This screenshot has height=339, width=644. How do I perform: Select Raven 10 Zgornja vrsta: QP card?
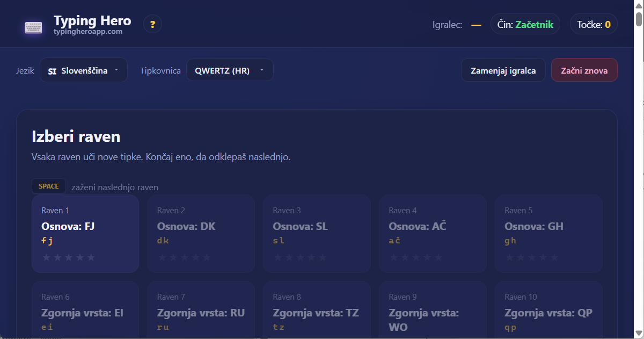coord(548,310)
